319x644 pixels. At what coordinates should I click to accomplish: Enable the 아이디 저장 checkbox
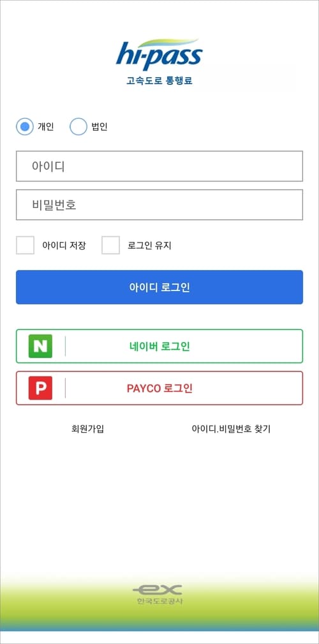click(25, 245)
